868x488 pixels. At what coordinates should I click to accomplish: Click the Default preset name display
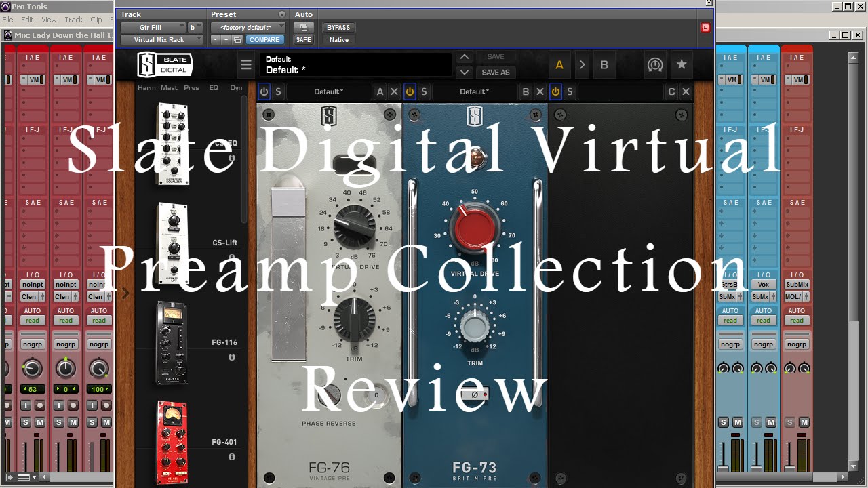(x=357, y=65)
